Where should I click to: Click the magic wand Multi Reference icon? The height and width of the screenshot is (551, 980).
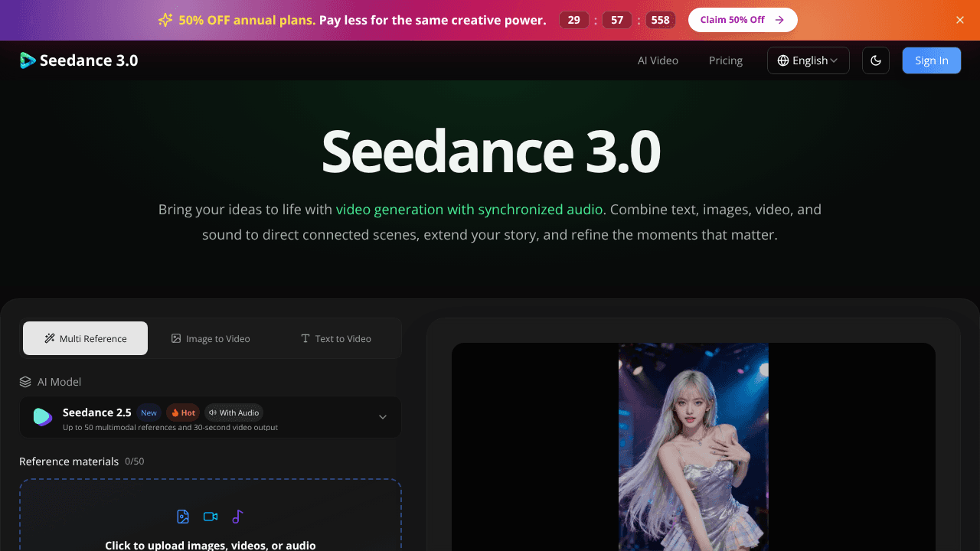[x=50, y=338]
